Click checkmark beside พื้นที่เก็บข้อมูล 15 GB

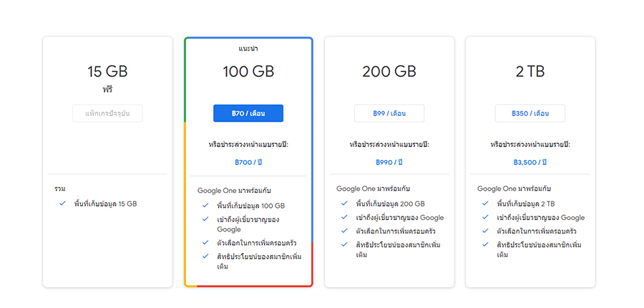coord(63,204)
